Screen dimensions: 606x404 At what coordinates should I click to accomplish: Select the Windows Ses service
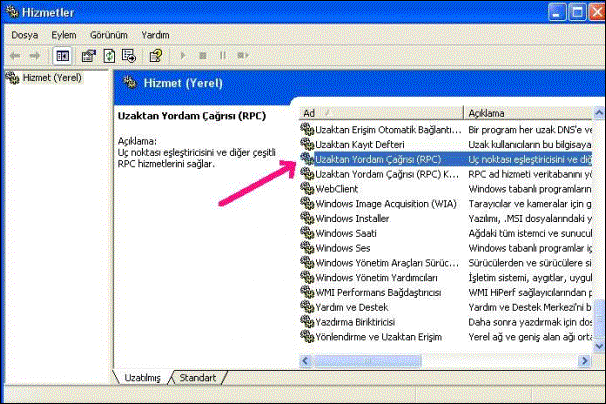click(343, 248)
